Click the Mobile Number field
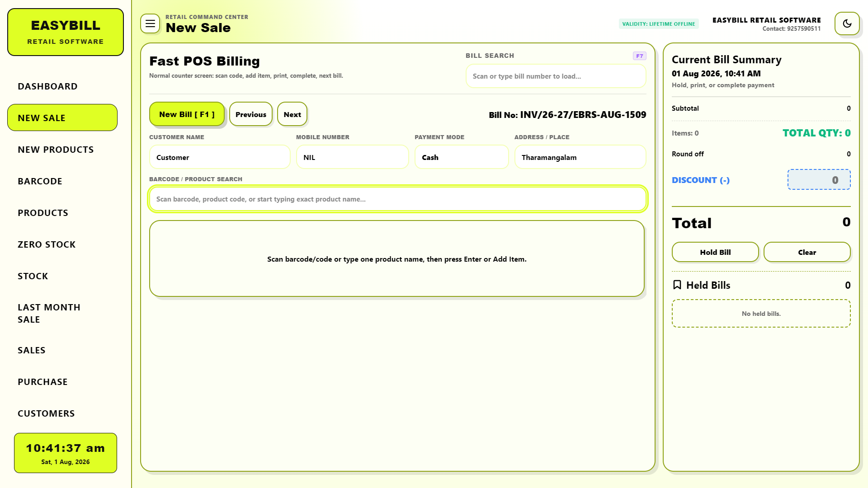Screen dimensions: 868x488 point(352,157)
